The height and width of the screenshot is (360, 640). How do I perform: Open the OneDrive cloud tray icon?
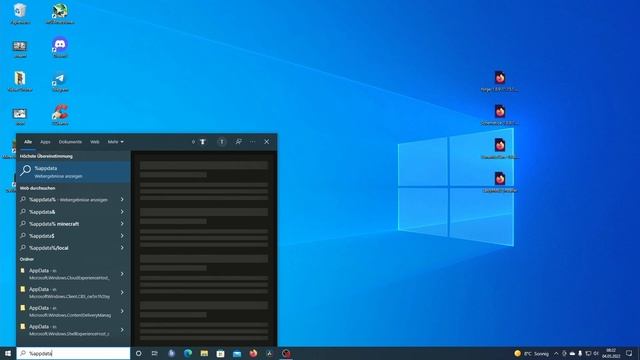coord(572,353)
